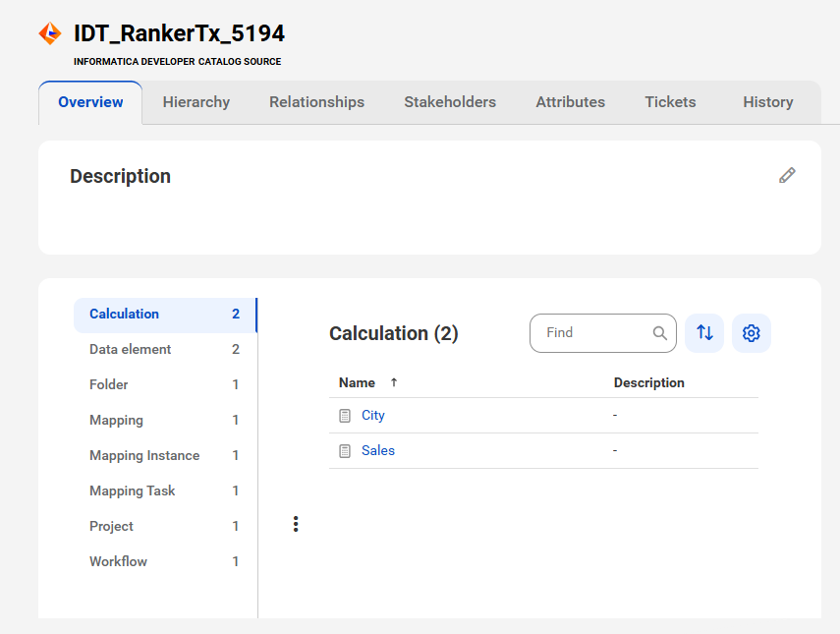The width and height of the screenshot is (840, 634).
Task: Open sort options with up-down arrows icon
Action: (704, 333)
